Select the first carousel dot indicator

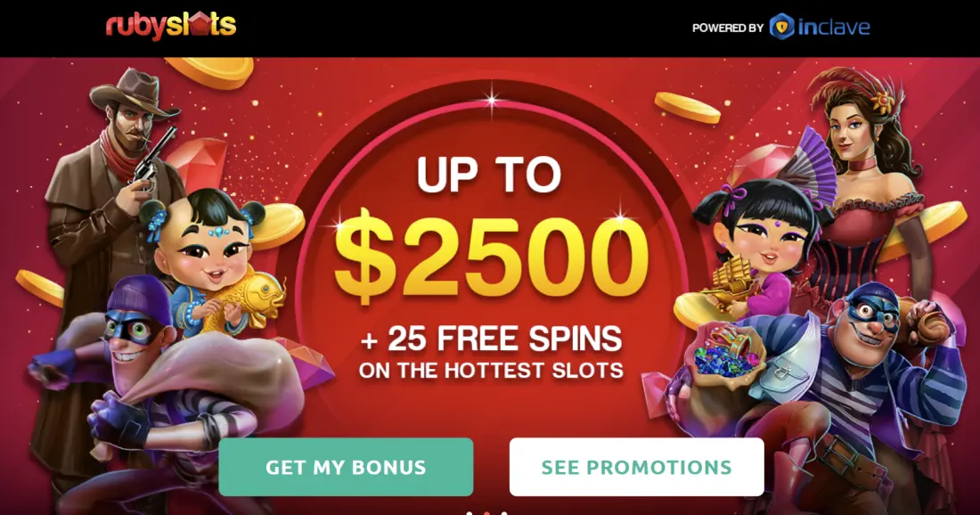click(470, 513)
